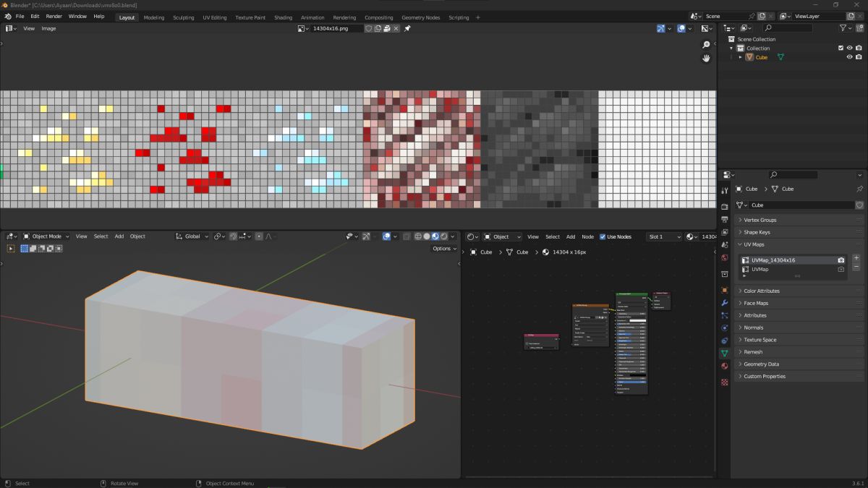Click the Options button in 3D viewport
Viewport: 868px width, 488px height.
[x=443, y=249]
